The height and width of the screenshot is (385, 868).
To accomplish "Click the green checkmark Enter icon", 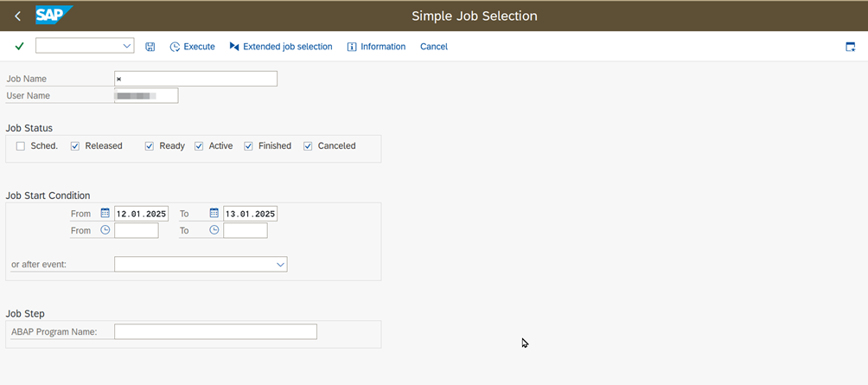I will (x=19, y=47).
